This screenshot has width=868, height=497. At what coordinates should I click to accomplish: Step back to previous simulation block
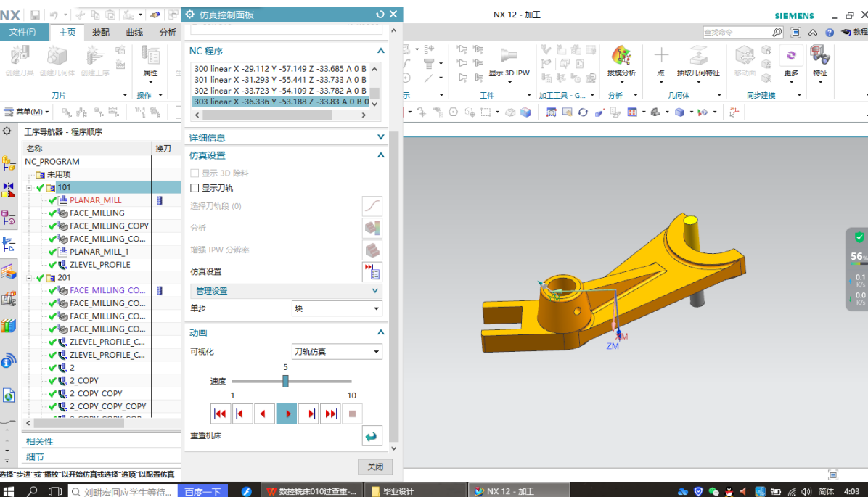(x=242, y=414)
